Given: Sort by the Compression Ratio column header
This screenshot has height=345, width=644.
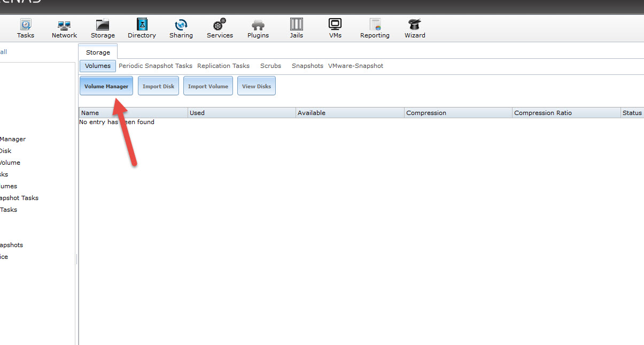Looking at the screenshot, I should point(543,113).
